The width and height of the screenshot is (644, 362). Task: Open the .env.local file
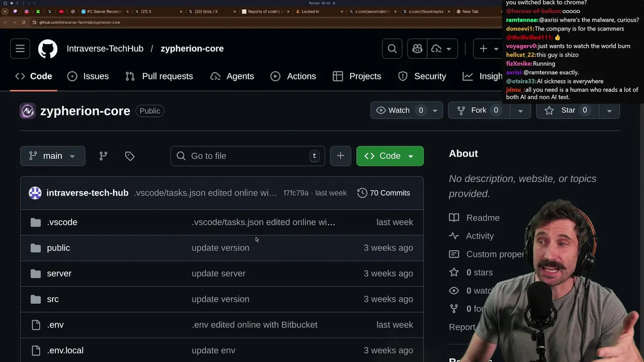65,350
